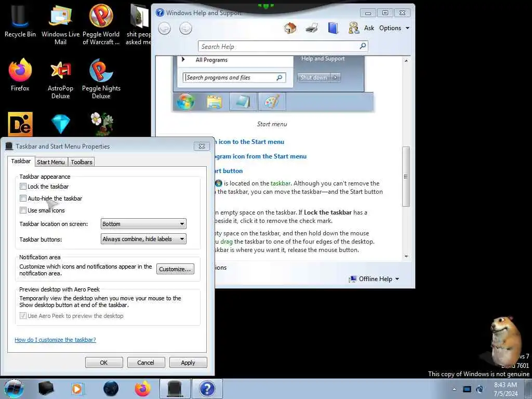Select the blue diamond desktop icon
This screenshot has width=532, height=399.
point(61,124)
